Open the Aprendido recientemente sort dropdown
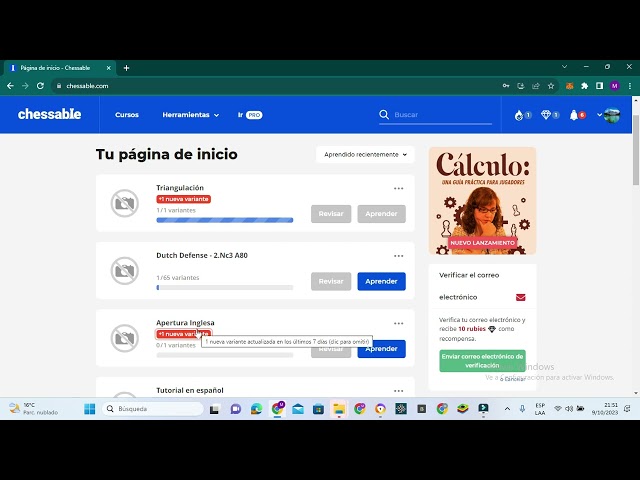This screenshot has height=480, width=640. [365, 154]
